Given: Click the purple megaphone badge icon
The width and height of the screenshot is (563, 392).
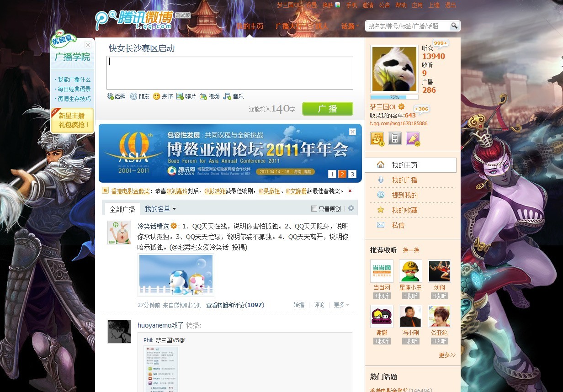Looking at the screenshot, I should tap(413, 138).
